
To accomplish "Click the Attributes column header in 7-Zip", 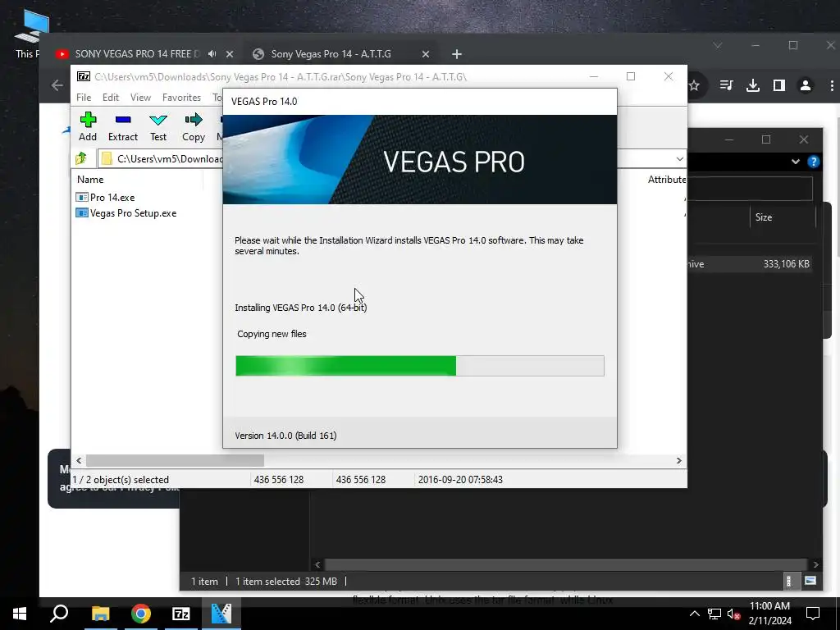I will point(666,180).
